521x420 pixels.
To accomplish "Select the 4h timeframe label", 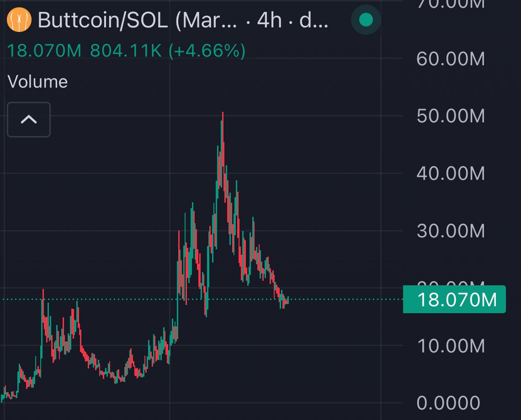I will pyautogui.click(x=270, y=20).
